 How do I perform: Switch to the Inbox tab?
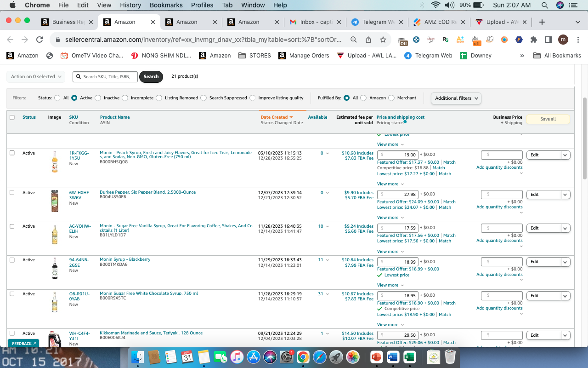(x=315, y=22)
